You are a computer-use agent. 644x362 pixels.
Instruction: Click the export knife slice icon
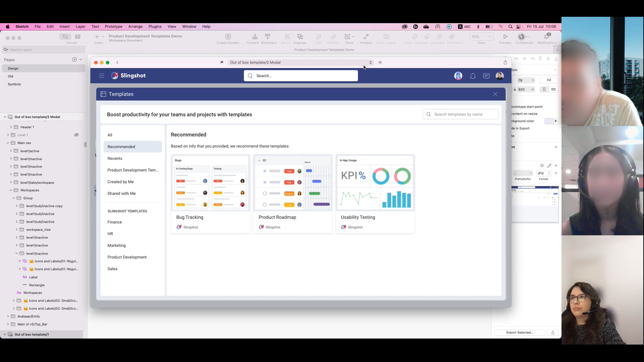click(x=549, y=165)
